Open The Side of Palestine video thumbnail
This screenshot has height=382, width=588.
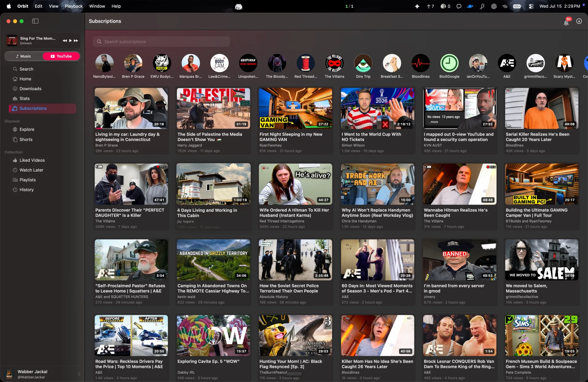[x=213, y=108]
